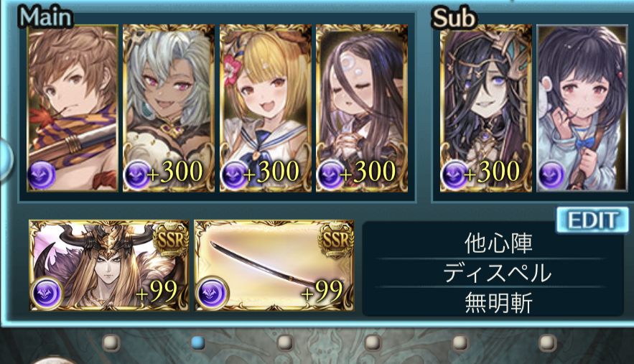Open the SSR katana weapon card
The width and height of the screenshot is (634, 364).
coord(274,266)
